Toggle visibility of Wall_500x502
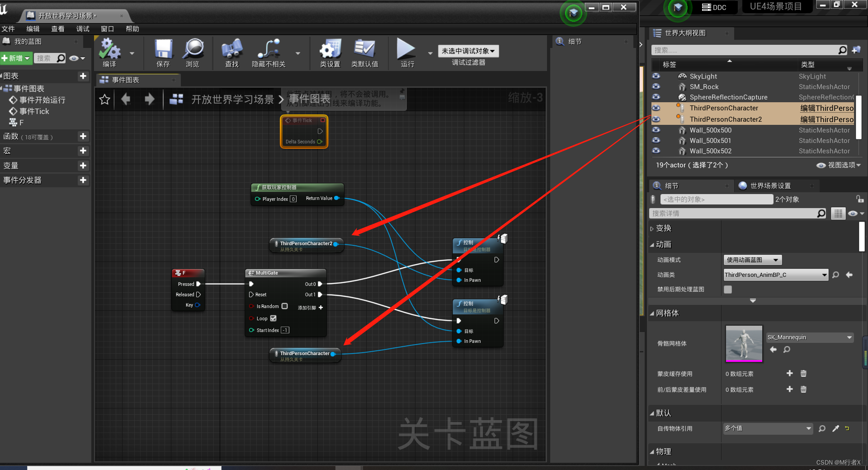The height and width of the screenshot is (470, 868). (x=656, y=151)
